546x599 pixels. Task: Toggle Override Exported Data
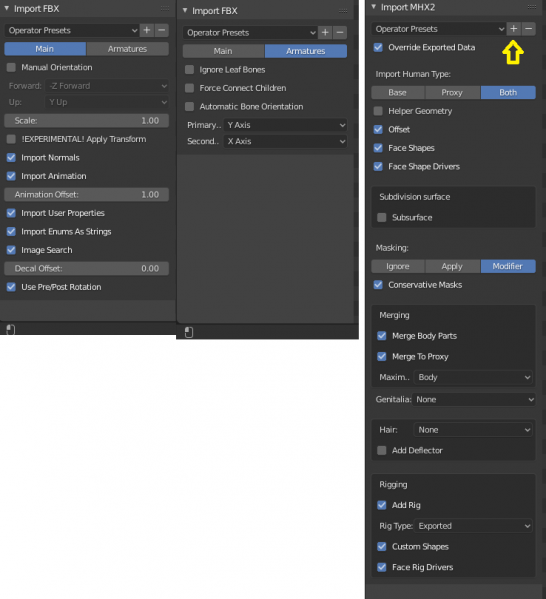[x=378, y=47]
